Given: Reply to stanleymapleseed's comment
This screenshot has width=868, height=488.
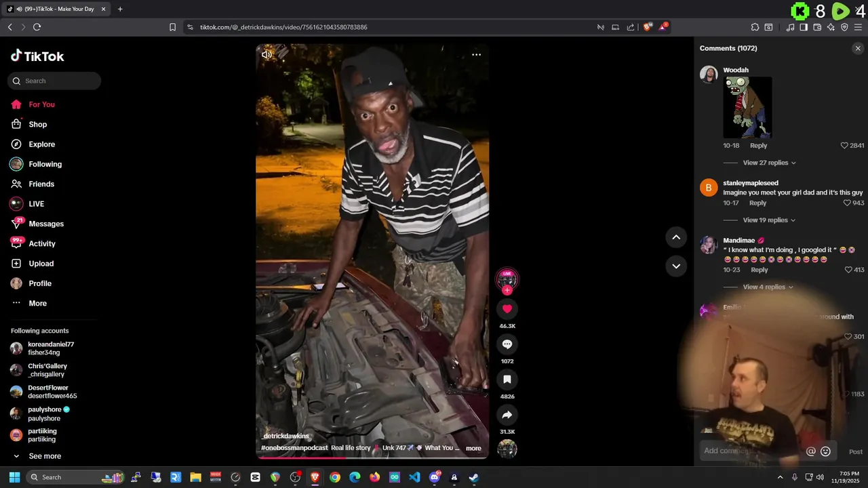Looking at the screenshot, I should pos(757,203).
